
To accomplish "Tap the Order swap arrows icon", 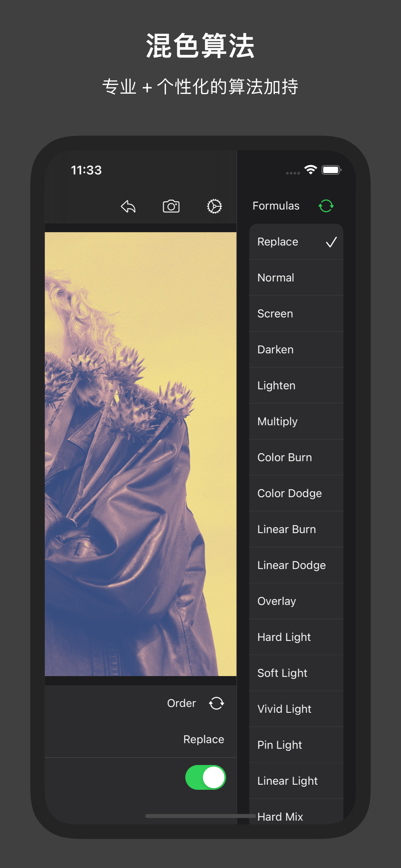I will click(x=216, y=703).
